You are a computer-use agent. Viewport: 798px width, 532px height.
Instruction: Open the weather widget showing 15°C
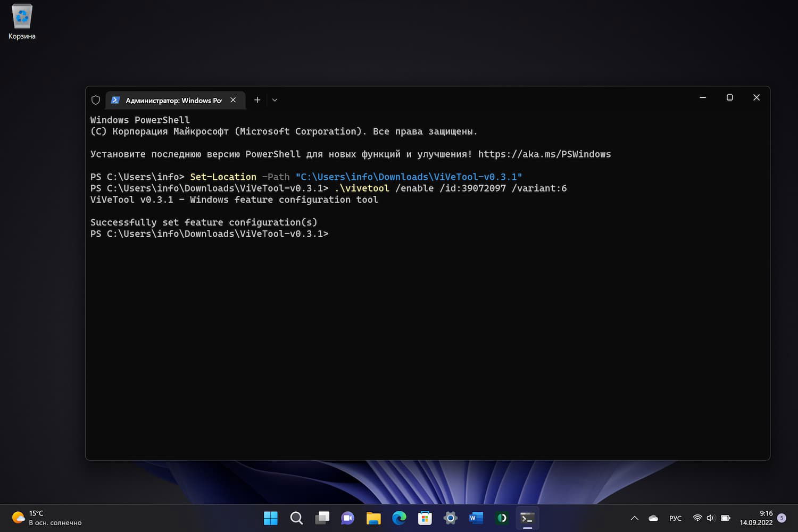click(x=47, y=518)
